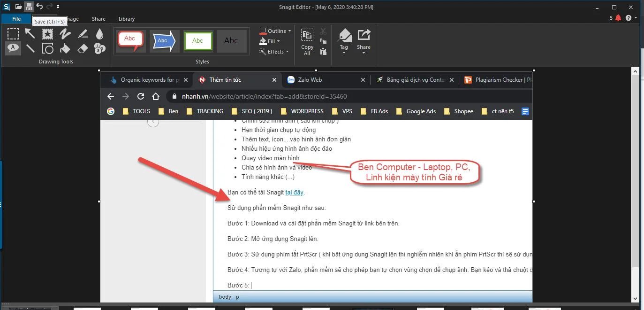The image size is (644, 310).
Task: Click the 'Google Ads' bookmark folder
Action: click(x=416, y=111)
